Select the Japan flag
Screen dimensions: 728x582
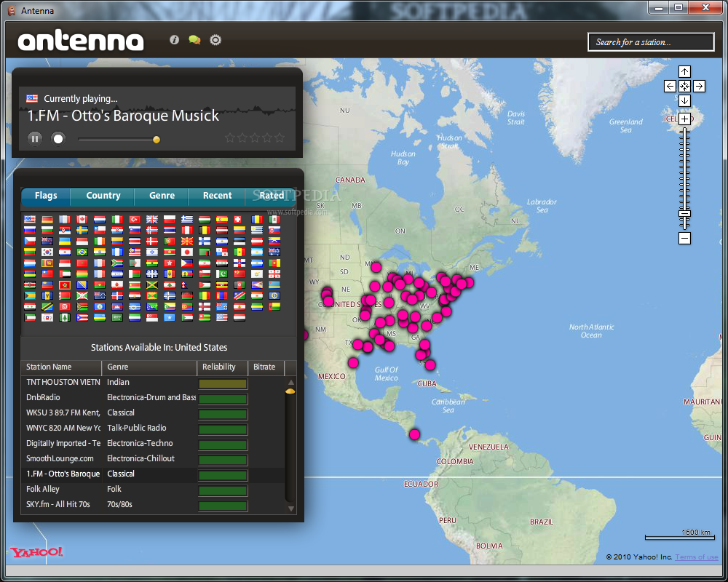pyautogui.click(x=187, y=252)
